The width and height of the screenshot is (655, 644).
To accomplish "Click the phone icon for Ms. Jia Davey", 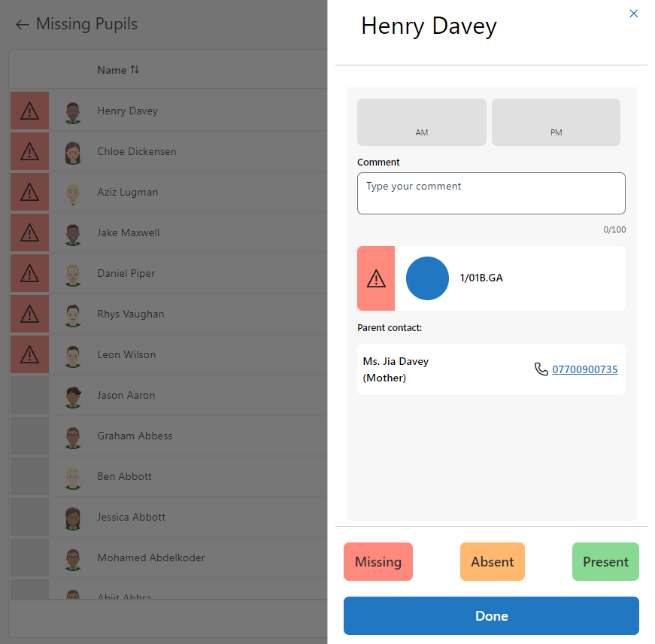I will click(541, 369).
